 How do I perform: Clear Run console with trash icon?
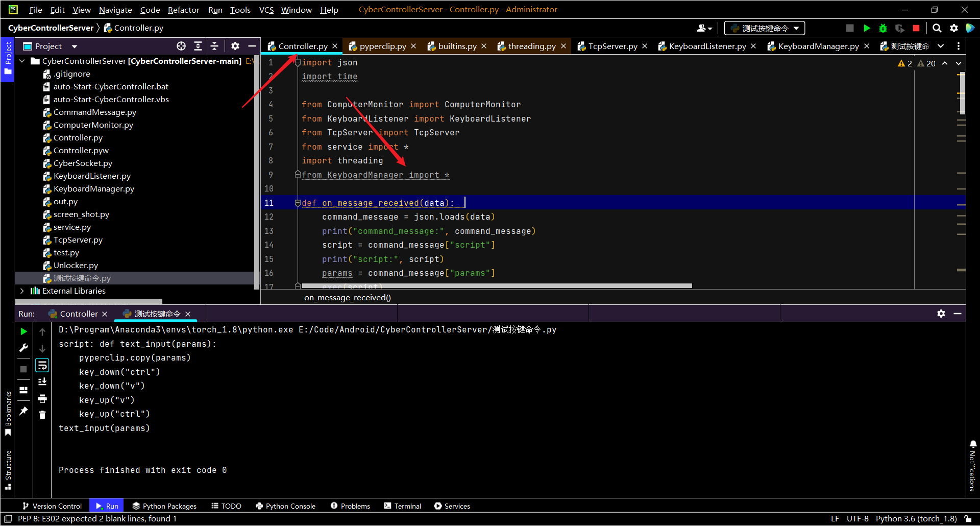(x=42, y=415)
